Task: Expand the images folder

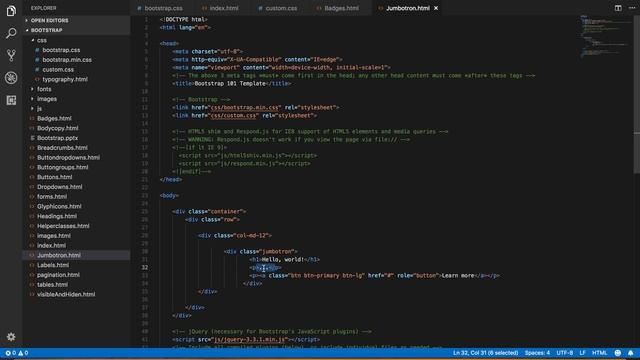Action: tap(47, 99)
